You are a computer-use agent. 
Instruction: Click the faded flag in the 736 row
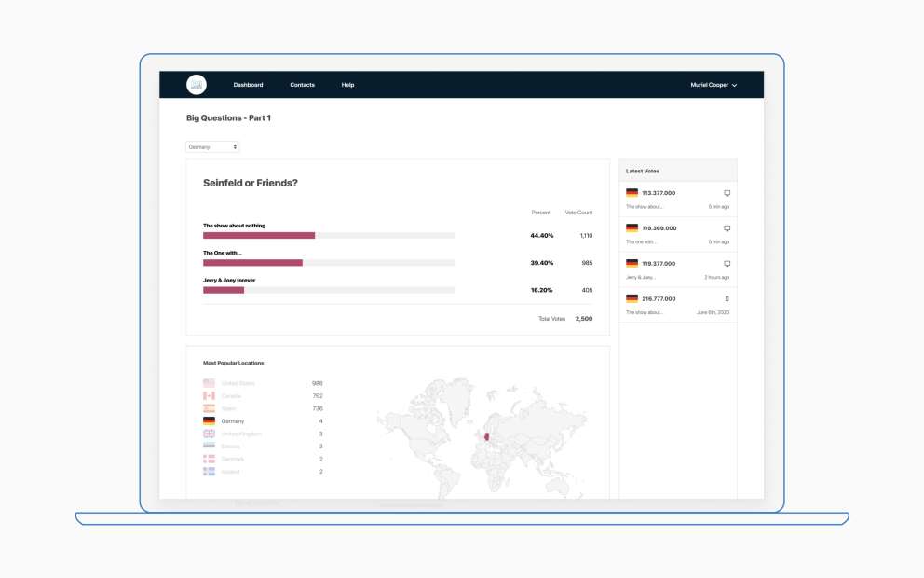pyautogui.click(x=209, y=408)
